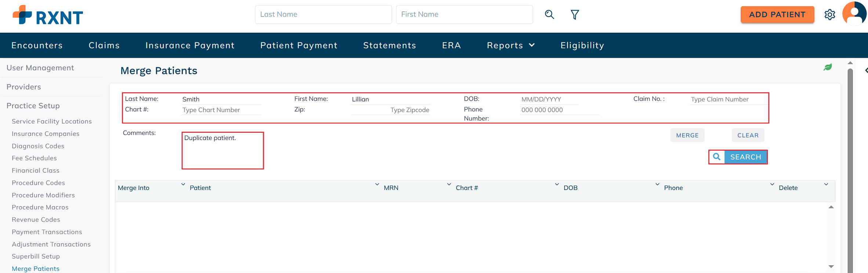Click the green leaf icon
This screenshot has width=868, height=273.
tap(828, 67)
